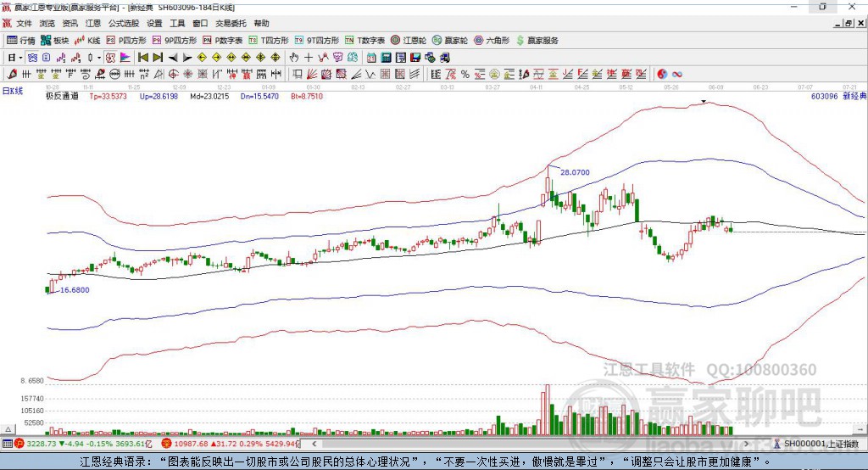The image size is (868, 470).
Task: Open the 交易委托 menu
Action: click(x=231, y=23)
